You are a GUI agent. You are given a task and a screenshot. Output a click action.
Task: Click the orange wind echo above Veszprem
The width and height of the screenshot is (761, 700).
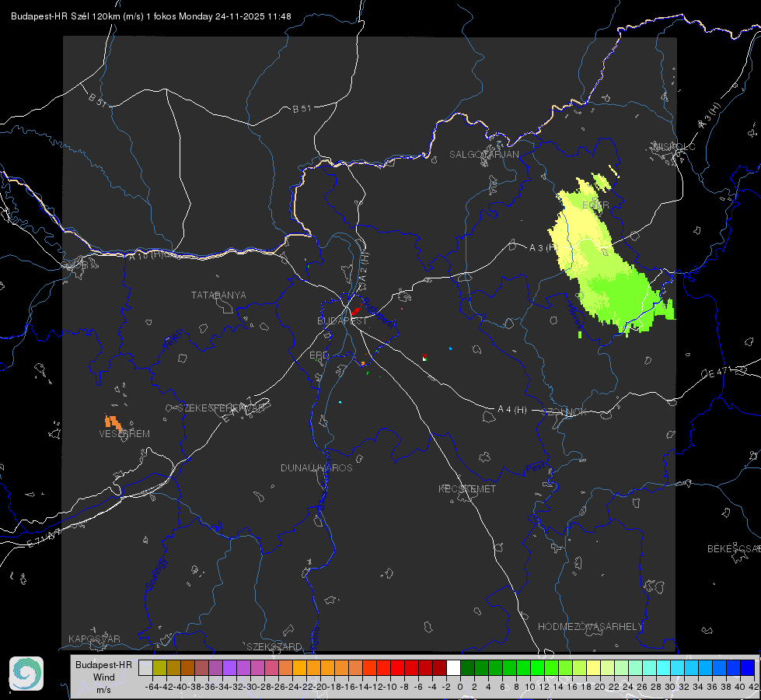coord(113,422)
